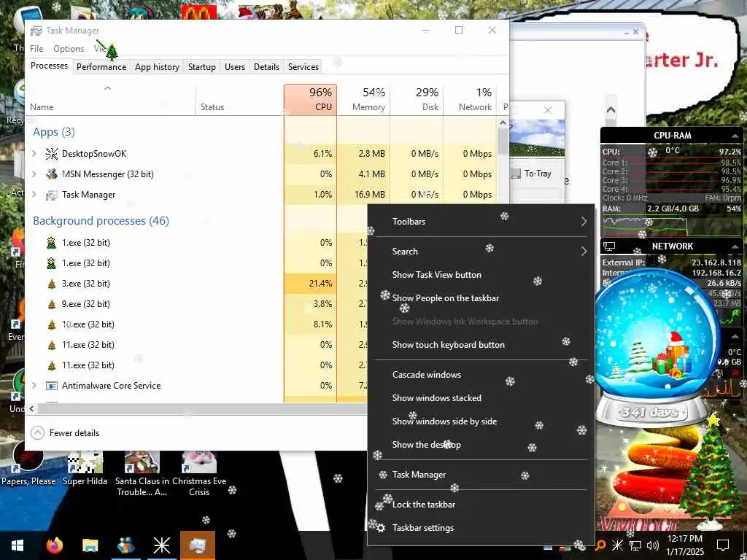Sort processes by the Network column
This screenshot has width=747, height=560.
click(x=471, y=99)
